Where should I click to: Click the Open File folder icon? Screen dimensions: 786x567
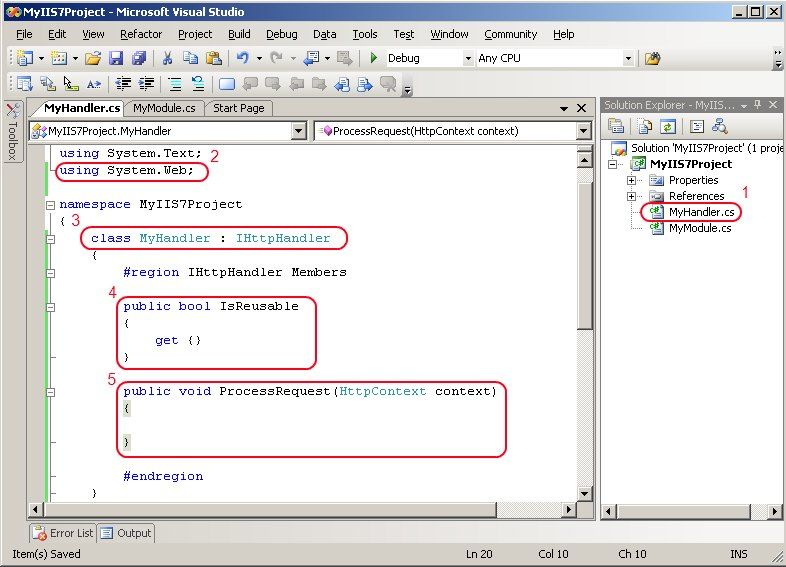(x=93, y=58)
